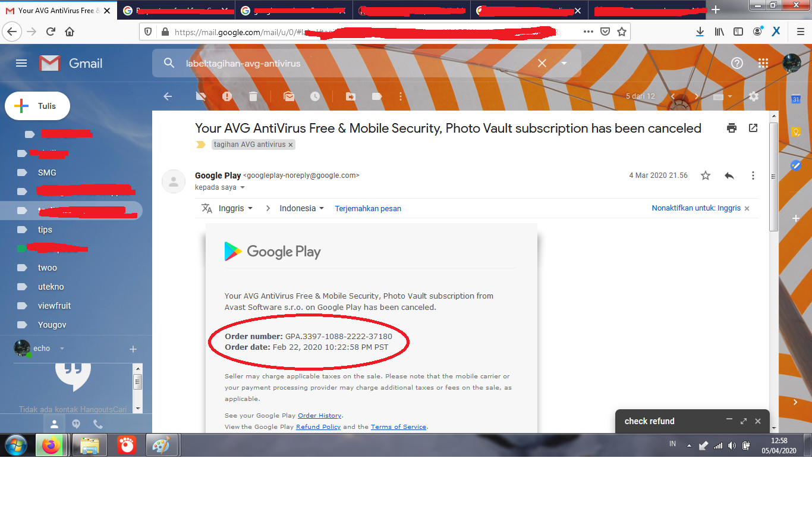The height and width of the screenshot is (508, 812).
Task: Open the utekno label
Action: click(51, 287)
